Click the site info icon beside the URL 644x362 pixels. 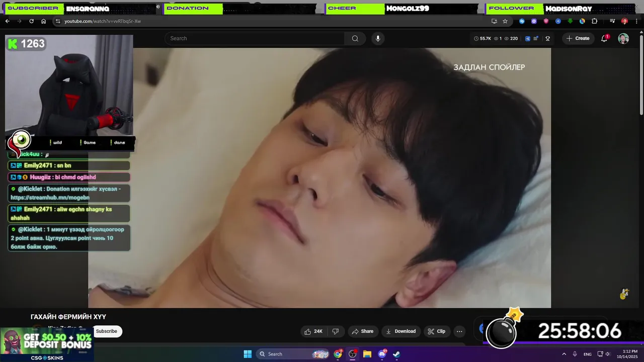point(58,21)
